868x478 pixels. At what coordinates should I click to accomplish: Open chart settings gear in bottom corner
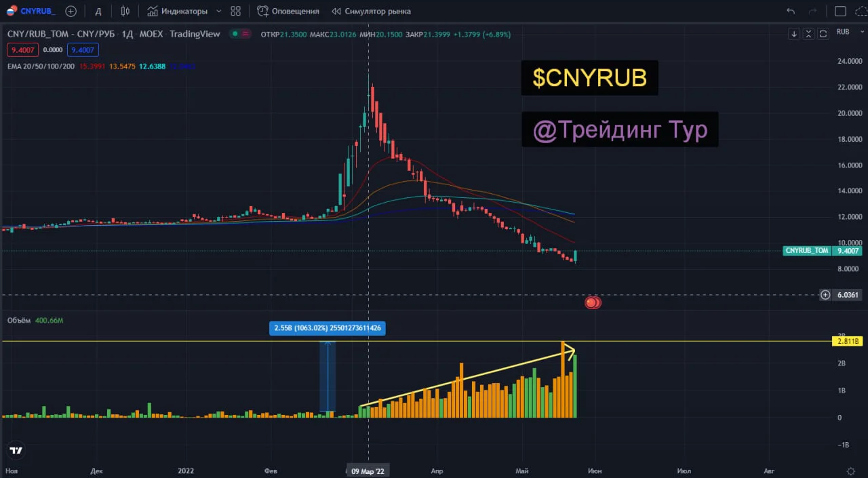(x=851, y=471)
